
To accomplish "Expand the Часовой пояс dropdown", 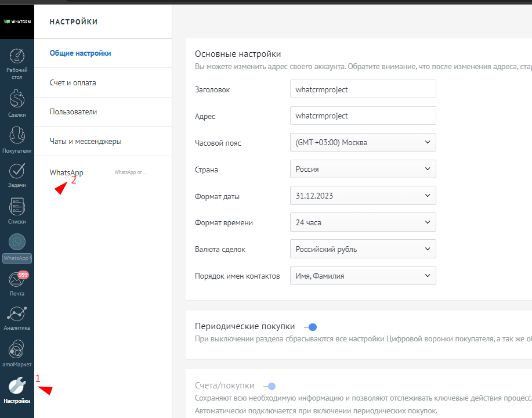I will click(x=363, y=142).
